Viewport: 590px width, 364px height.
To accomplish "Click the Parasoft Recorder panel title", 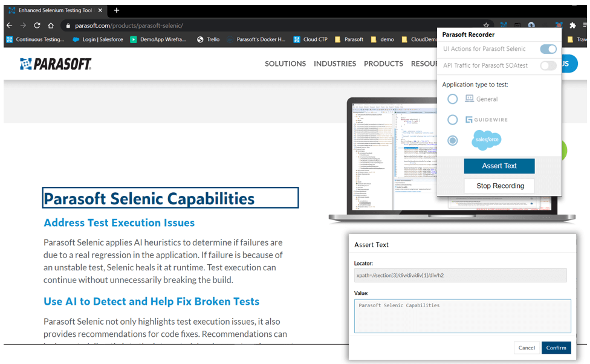I will 468,34.
